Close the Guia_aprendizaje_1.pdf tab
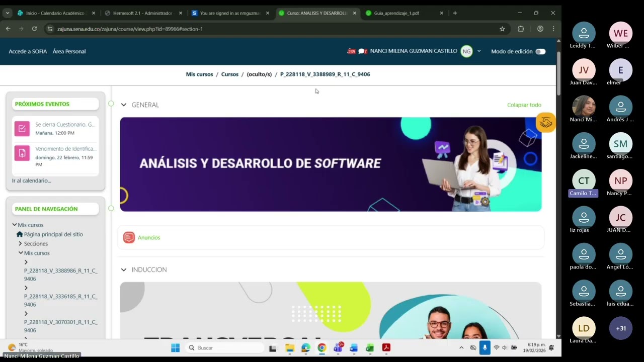 (442, 13)
